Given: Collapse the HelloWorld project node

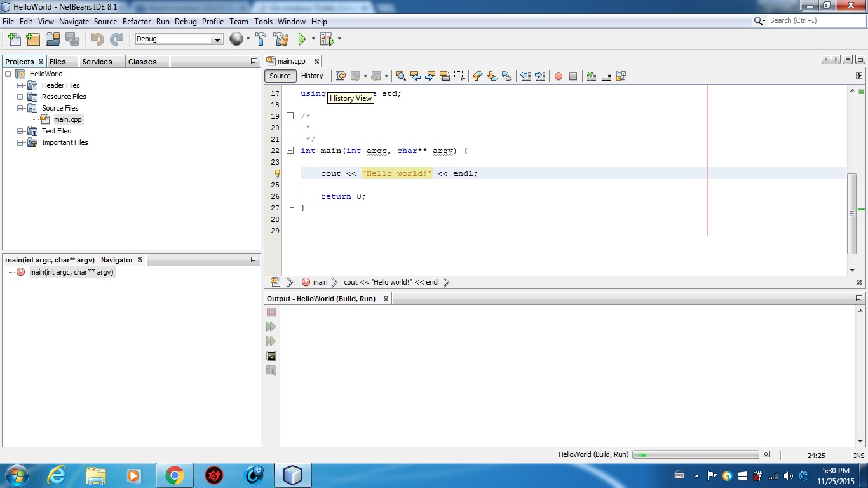Looking at the screenshot, I should (8, 74).
